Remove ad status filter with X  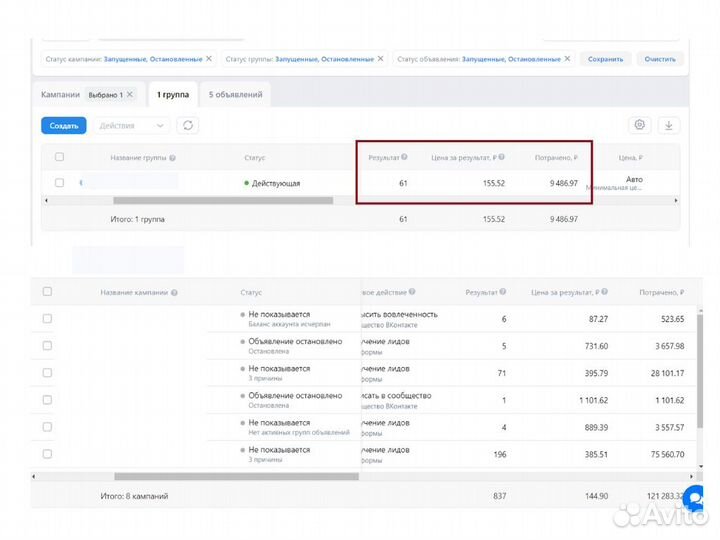(567, 59)
